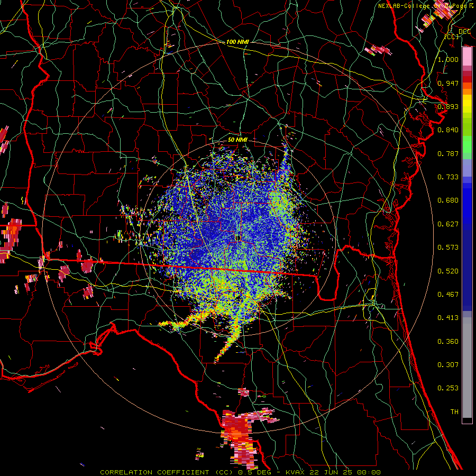Click the 50 NMI range ring label
This screenshot has height=476, width=476.
(x=237, y=140)
